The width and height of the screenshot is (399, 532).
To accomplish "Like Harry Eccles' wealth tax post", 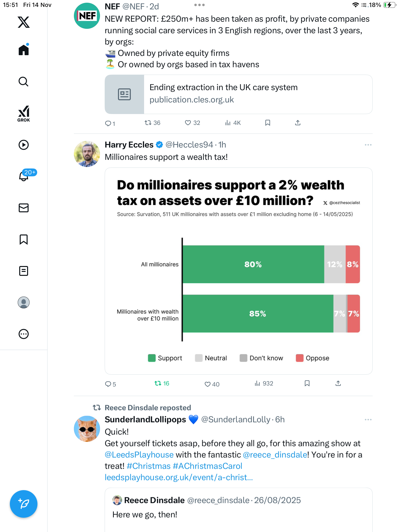I will coord(208,384).
